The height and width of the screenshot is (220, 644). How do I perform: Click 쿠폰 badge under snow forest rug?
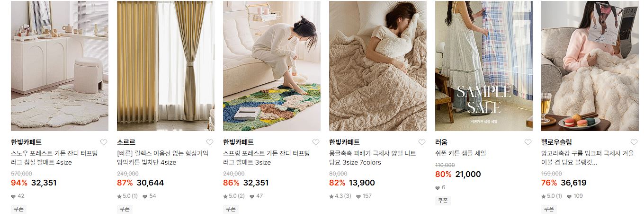(18, 209)
